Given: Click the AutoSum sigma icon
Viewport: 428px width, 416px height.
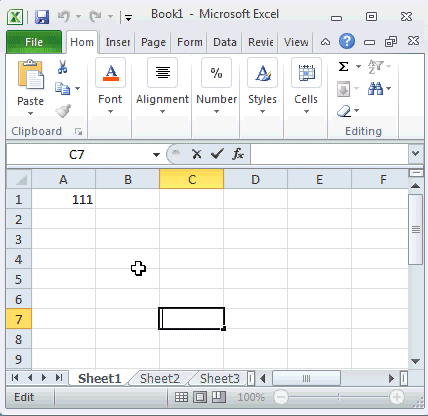Looking at the screenshot, I should pos(344,66).
